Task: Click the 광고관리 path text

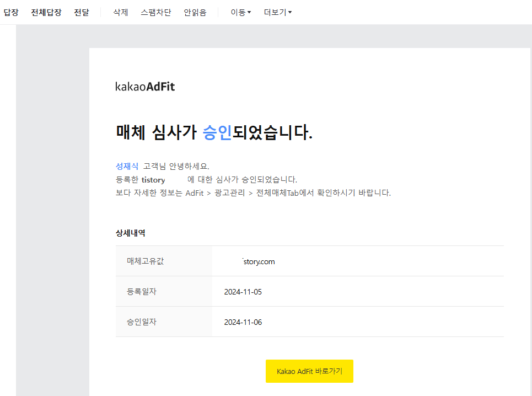Action: [x=230, y=192]
